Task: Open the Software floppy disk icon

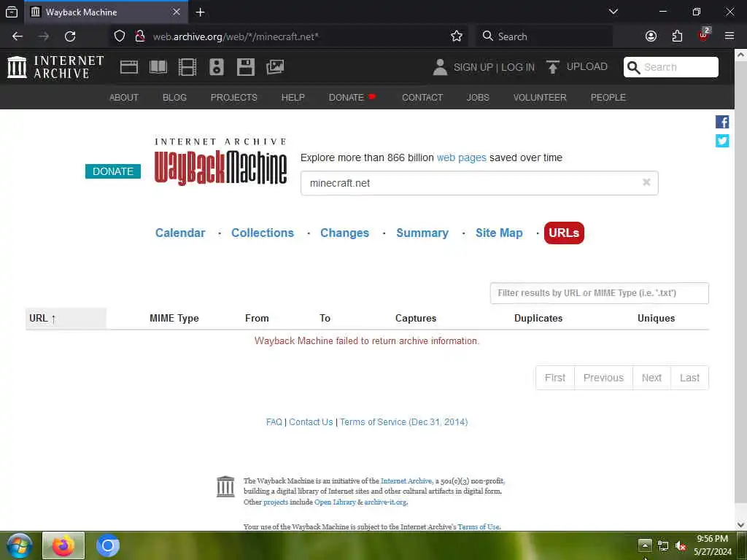Action: 246,67
